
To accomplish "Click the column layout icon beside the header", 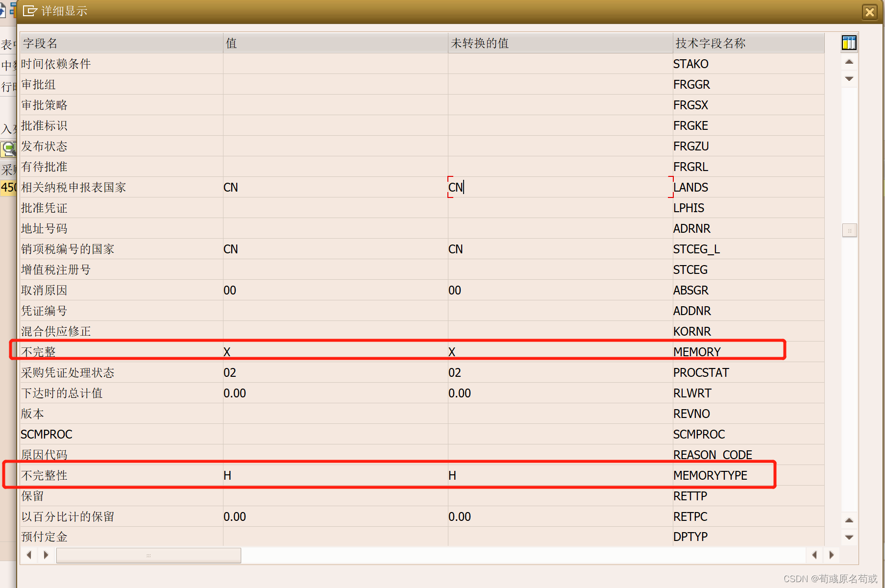I will coord(849,43).
